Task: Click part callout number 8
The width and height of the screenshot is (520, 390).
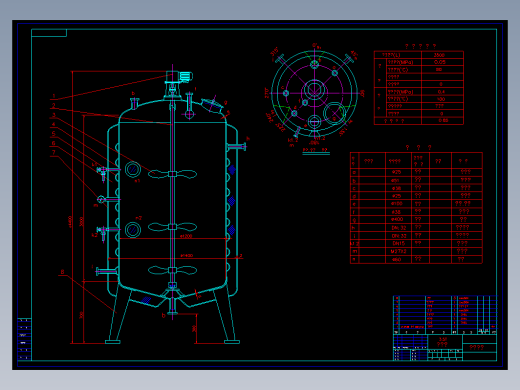Action: (62, 272)
